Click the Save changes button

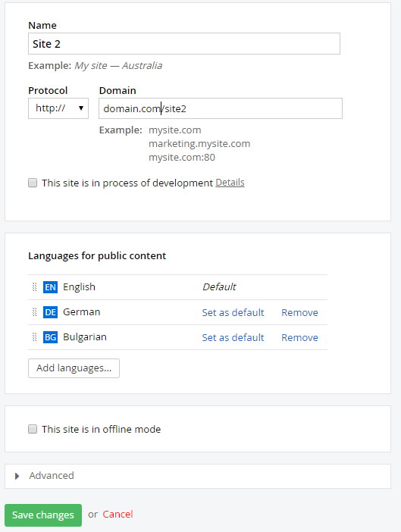coord(43,515)
